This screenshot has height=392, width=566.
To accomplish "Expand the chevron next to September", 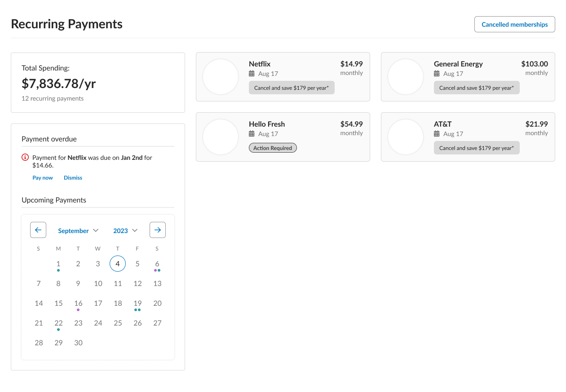I will coord(96,230).
